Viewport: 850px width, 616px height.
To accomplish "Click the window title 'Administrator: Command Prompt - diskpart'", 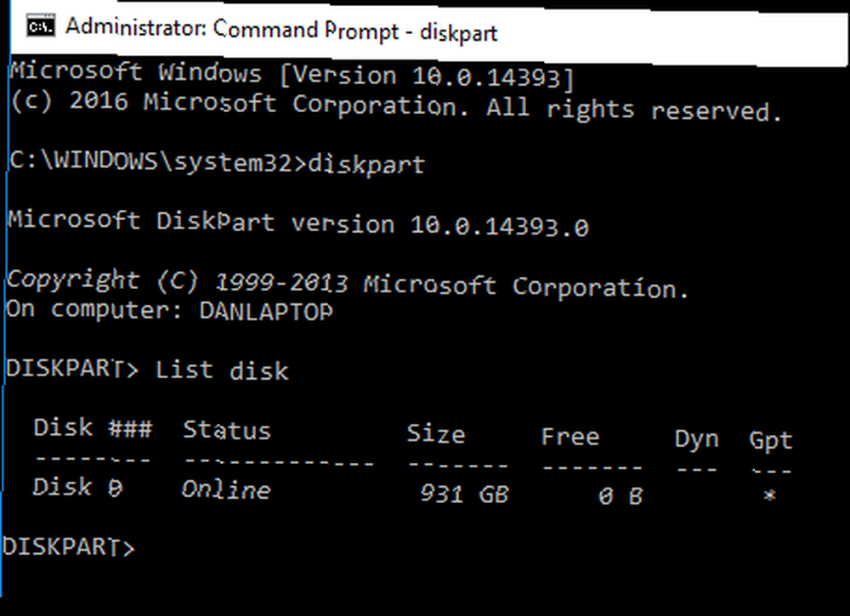I will 281,31.
